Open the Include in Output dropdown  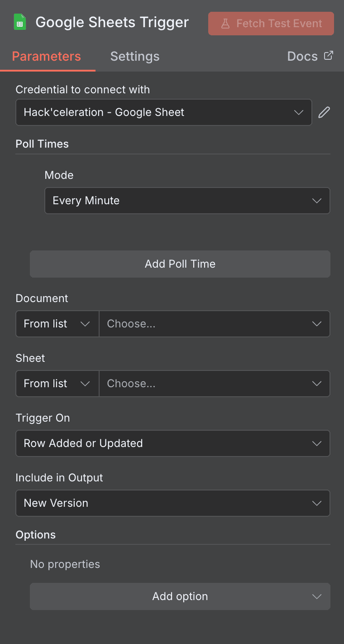[173, 503]
